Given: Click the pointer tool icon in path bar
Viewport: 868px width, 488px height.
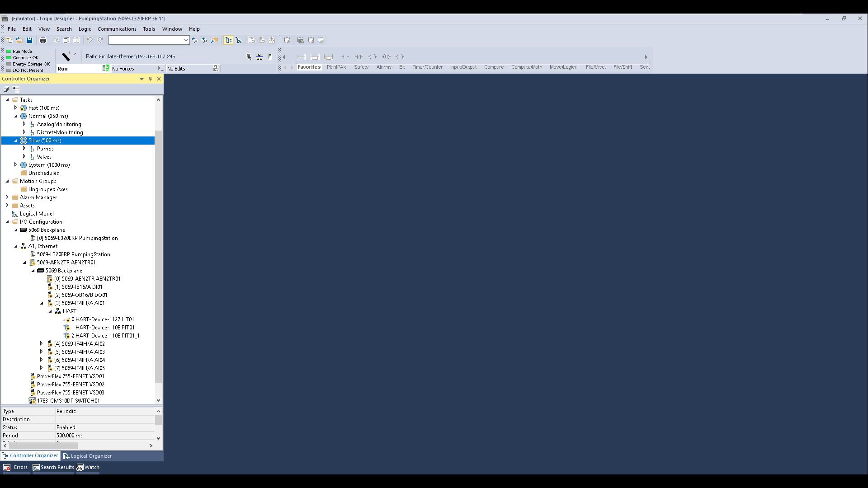Looking at the screenshot, I should click(x=249, y=56).
